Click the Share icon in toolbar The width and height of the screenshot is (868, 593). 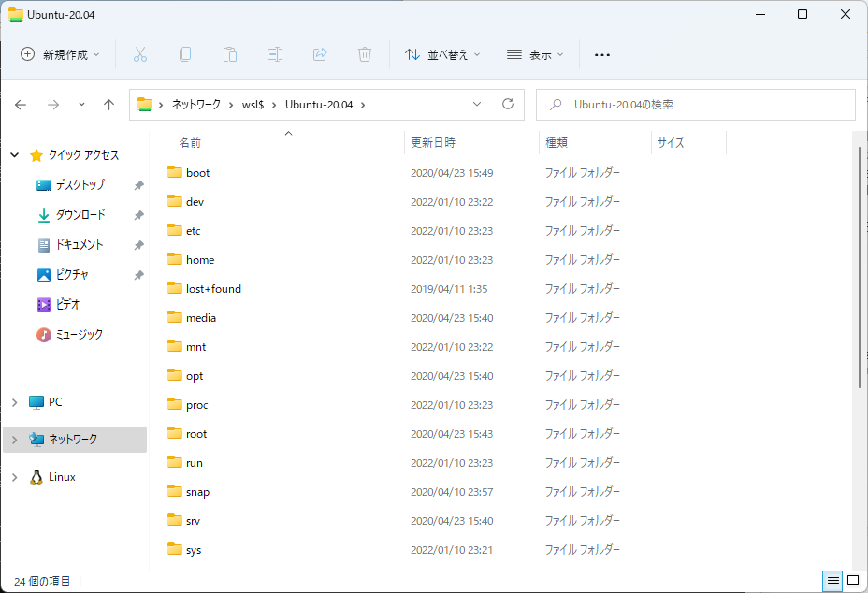point(320,54)
